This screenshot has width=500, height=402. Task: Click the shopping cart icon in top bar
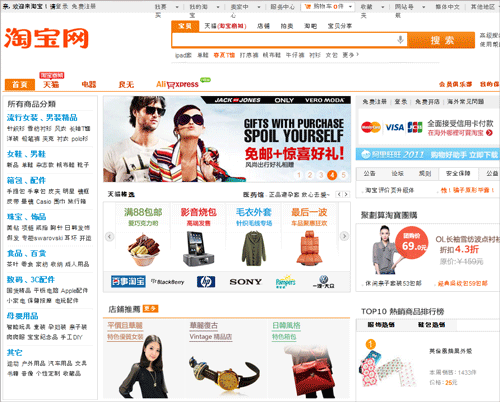[x=308, y=6]
